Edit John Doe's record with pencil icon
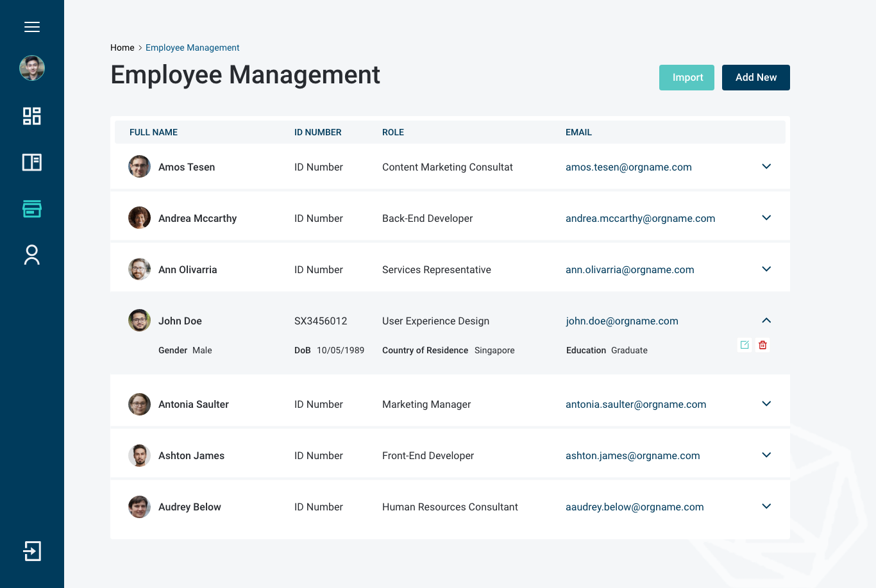This screenshot has width=876, height=588. click(745, 345)
